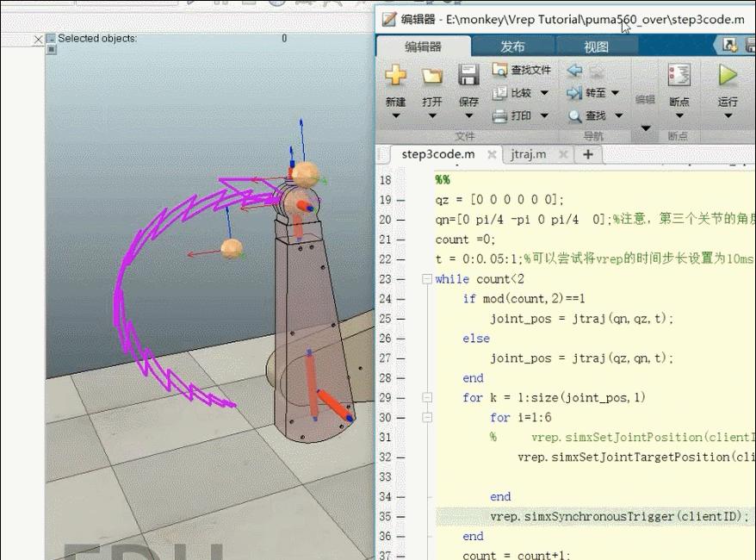Expand the 新建 dropdown arrow
This screenshot has width=756, height=560.
pyautogui.click(x=395, y=115)
